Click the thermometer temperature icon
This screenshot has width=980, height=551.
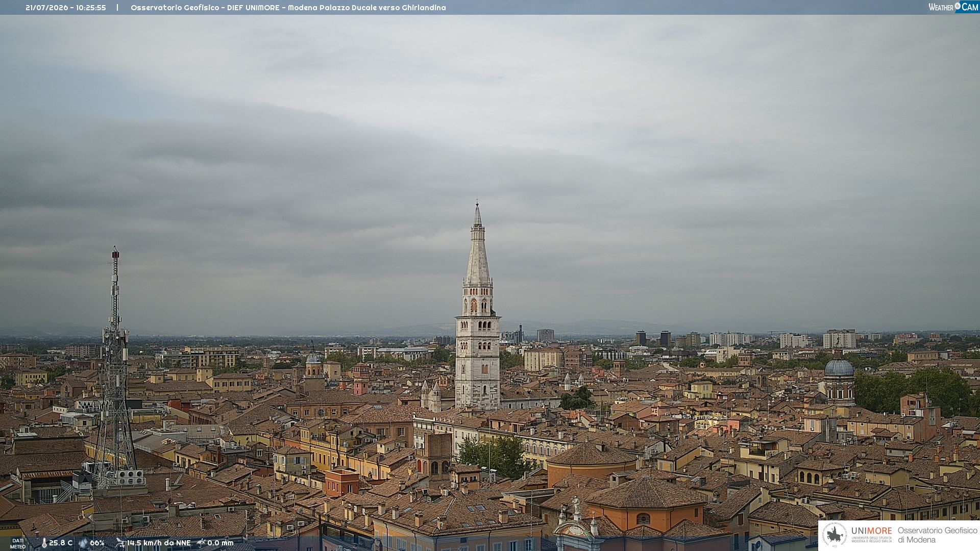click(x=44, y=543)
